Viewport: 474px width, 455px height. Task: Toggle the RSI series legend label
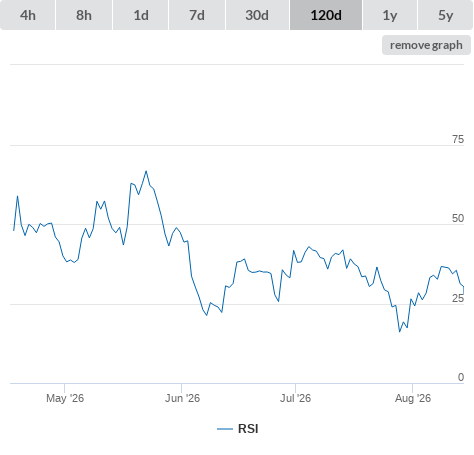(x=248, y=429)
